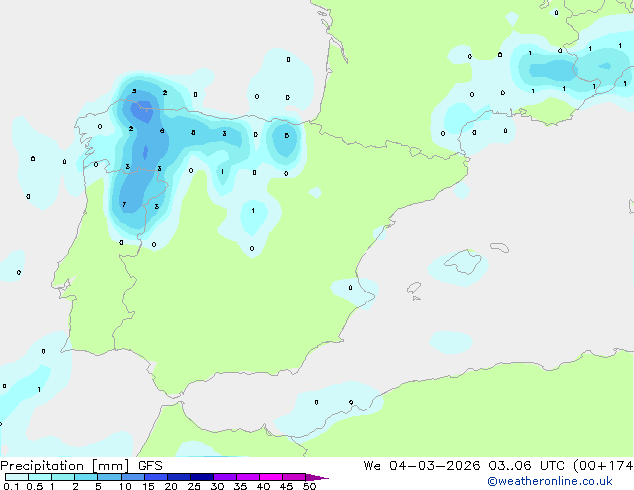The image size is (634, 490).
Task: Click the 50 legend scale label
Action: [x=310, y=486]
